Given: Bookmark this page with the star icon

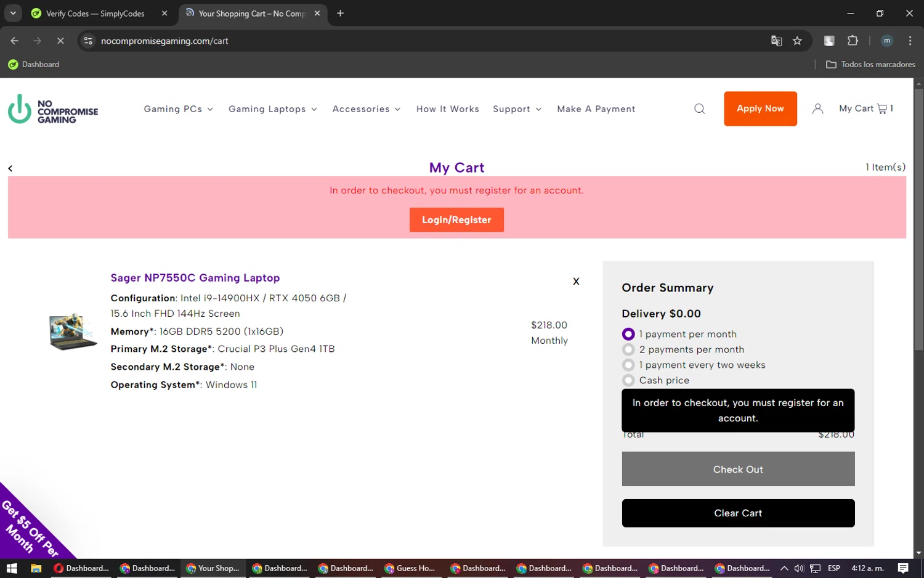Looking at the screenshot, I should tap(797, 41).
